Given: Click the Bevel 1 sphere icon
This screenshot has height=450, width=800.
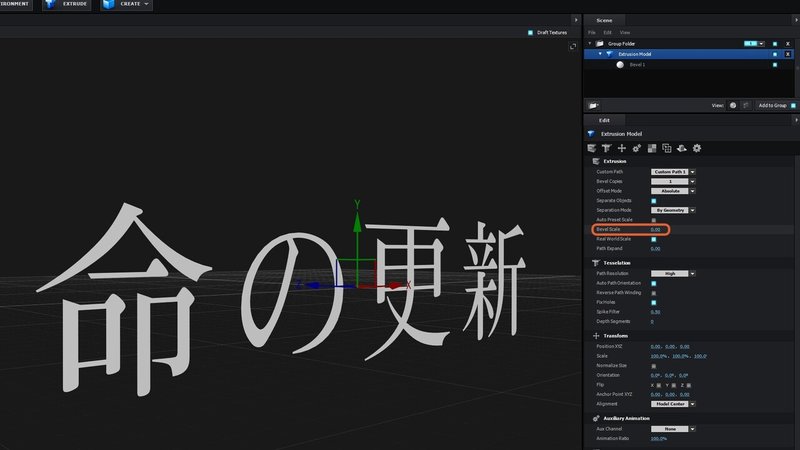Looking at the screenshot, I should pyautogui.click(x=620, y=65).
